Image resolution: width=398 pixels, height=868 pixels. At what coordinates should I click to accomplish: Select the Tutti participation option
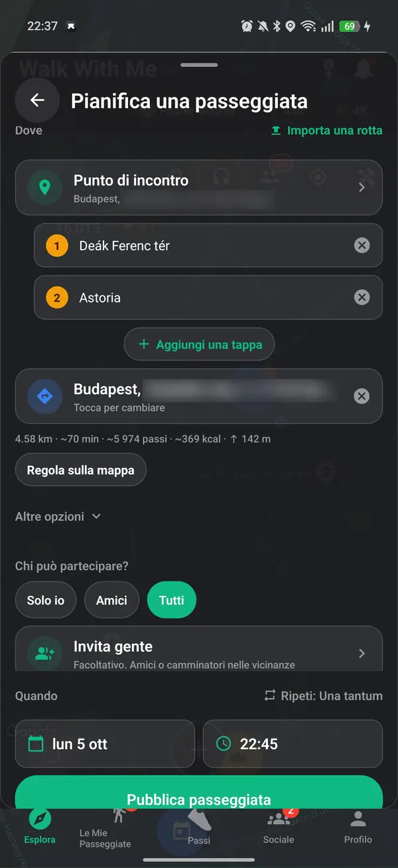(x=172, y=600)
